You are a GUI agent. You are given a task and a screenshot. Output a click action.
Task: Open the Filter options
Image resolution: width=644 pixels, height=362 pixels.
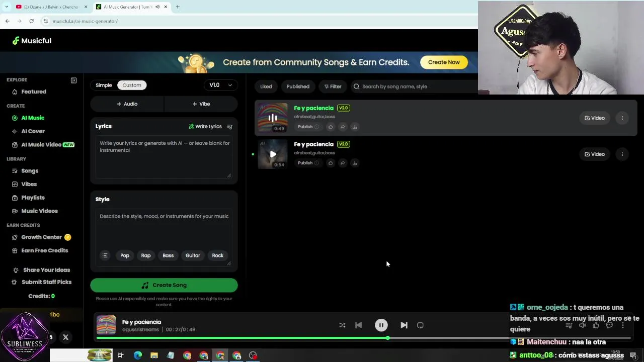pos(333,86)
